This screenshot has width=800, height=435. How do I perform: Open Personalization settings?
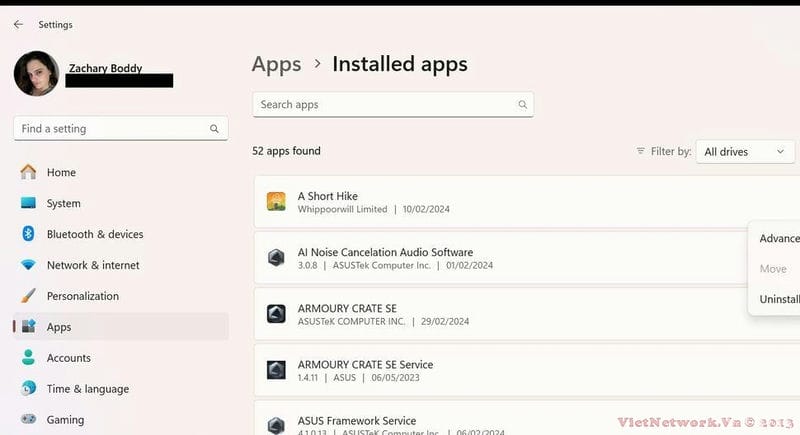120,296
